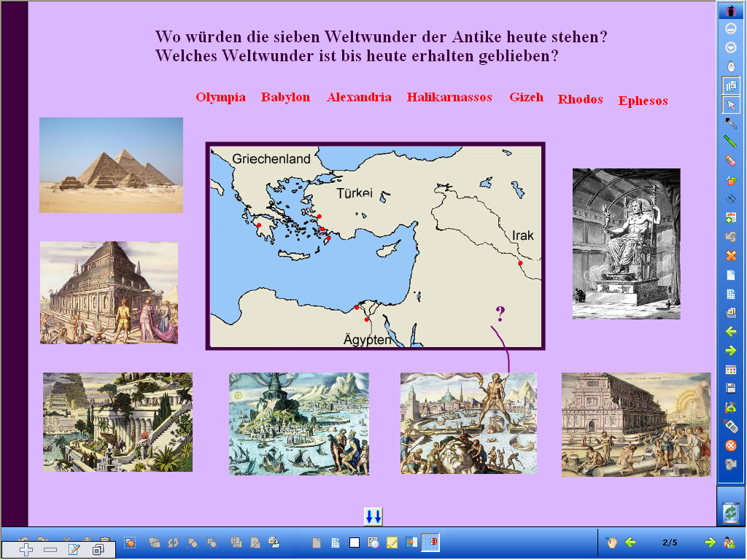Viewport: 747px width, 560px height.
Task: Clear page with orange X icon
Action: pos(731,256)
